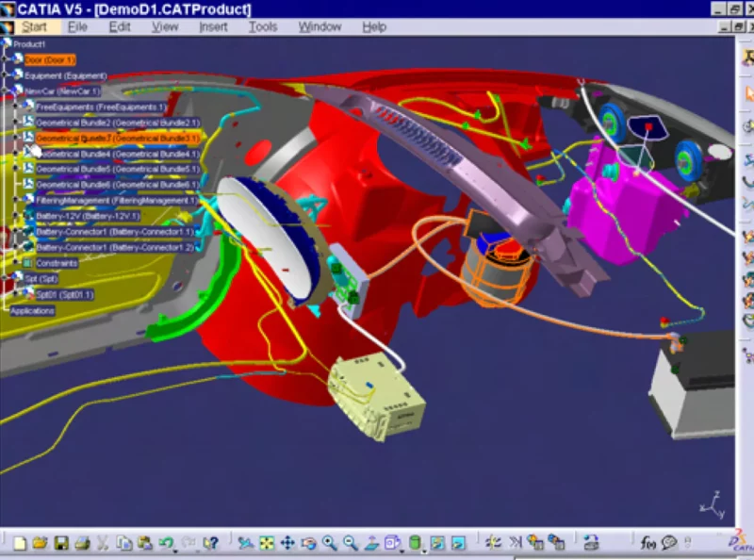This screenshot has height=560, width=754.
Task: Select Spt (Spt) in the tree
Action: pyautogui.click(x=41, y=278)
